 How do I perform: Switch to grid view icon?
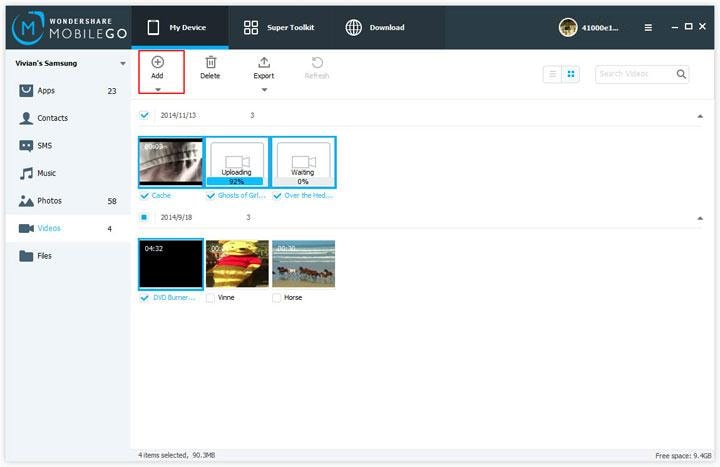(x=571, y=74)
